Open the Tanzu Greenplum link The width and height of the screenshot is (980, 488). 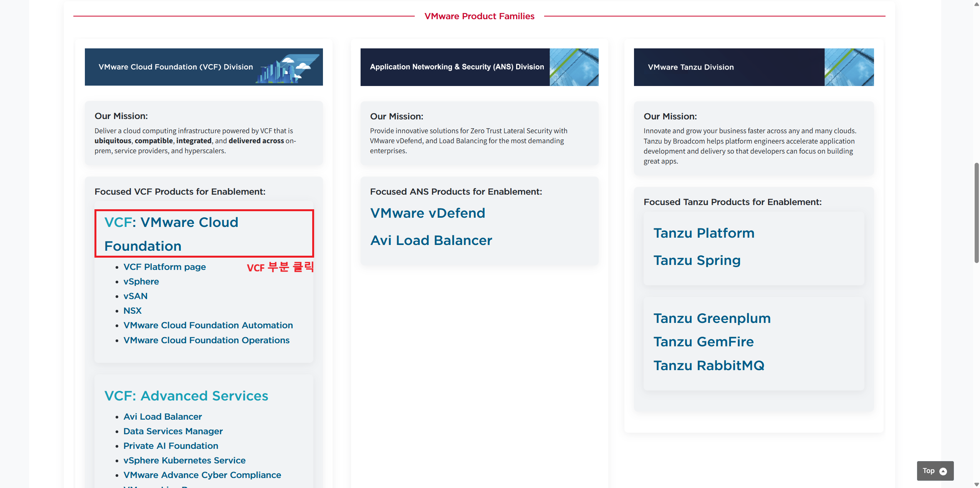pyautogui.click(x=712, y=318)
